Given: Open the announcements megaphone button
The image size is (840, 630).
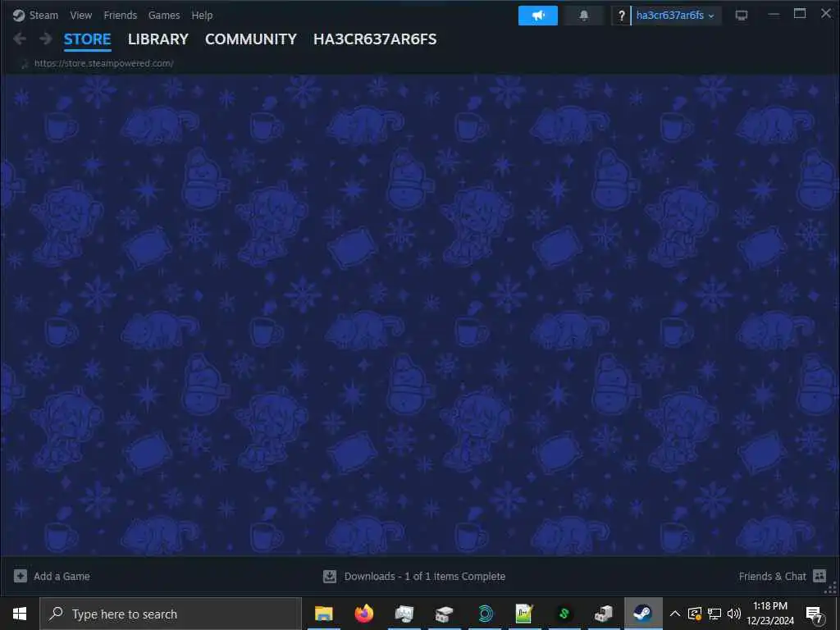Looking at the screenshot, I should (x=538, y=16).
